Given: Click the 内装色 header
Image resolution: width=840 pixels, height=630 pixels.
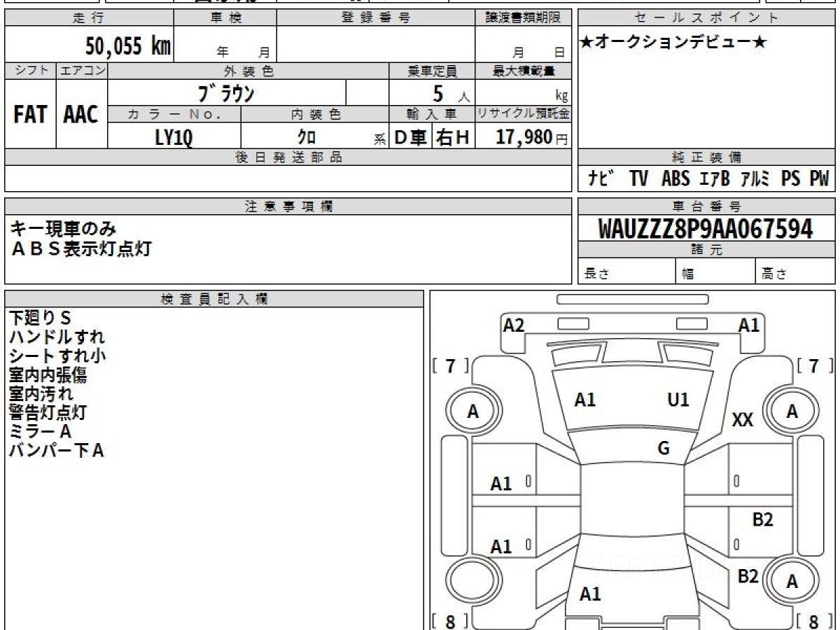Looking at the screenshot, I should (x=315, y=114).
